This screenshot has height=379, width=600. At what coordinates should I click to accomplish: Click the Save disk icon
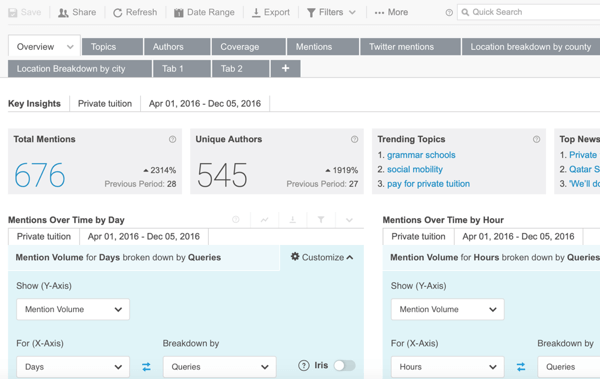tap(13, 13)
